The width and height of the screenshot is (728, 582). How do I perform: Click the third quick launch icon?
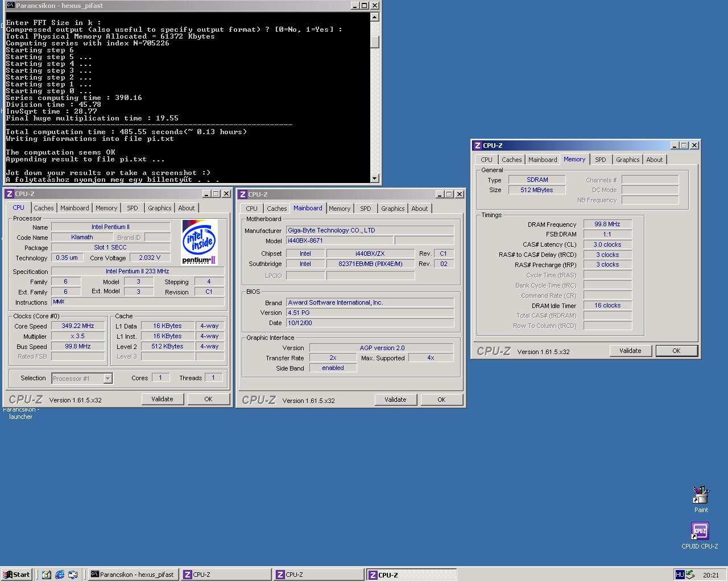pyautogui.click(x=73, y=575)
